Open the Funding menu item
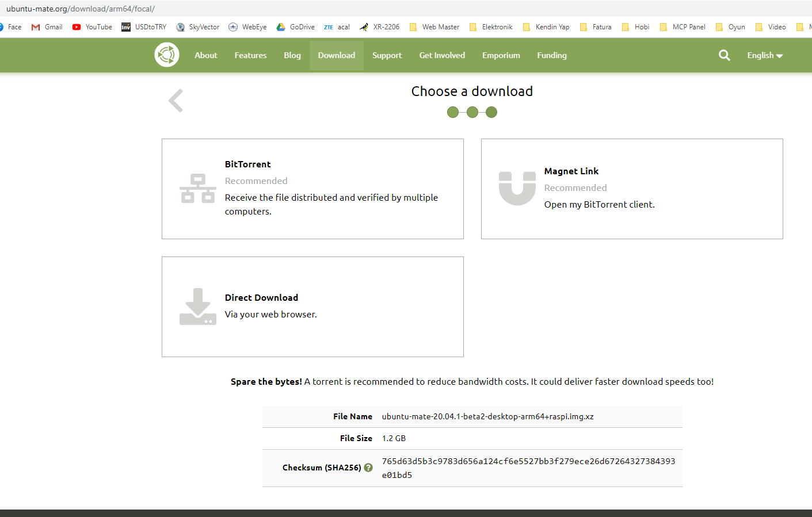 tap(552, 55)
